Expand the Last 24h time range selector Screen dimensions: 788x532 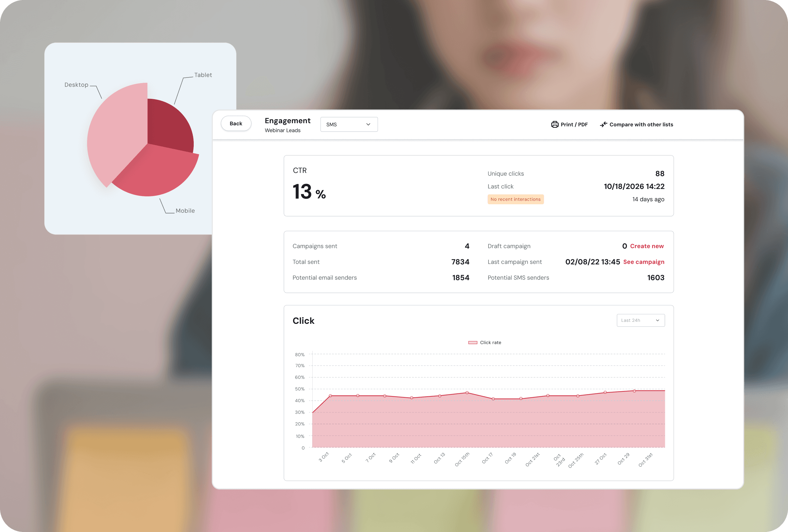pos(640,321)
